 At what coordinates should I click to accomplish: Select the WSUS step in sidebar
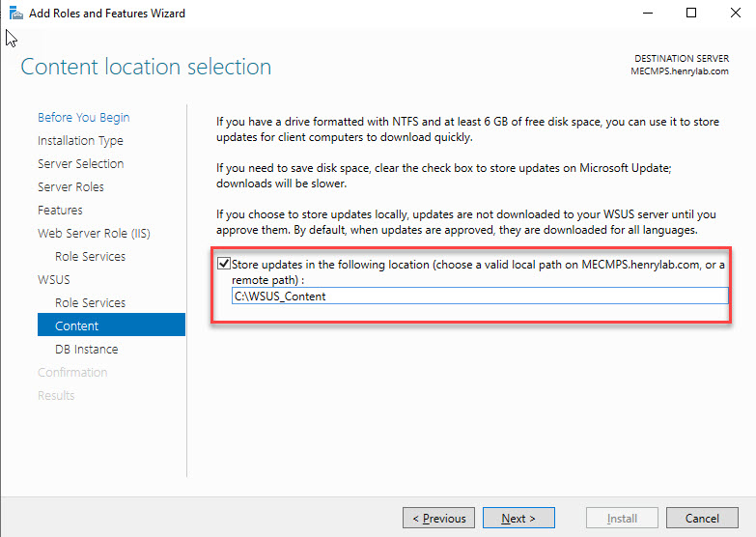pyautogui.click(x=54, y=280)
